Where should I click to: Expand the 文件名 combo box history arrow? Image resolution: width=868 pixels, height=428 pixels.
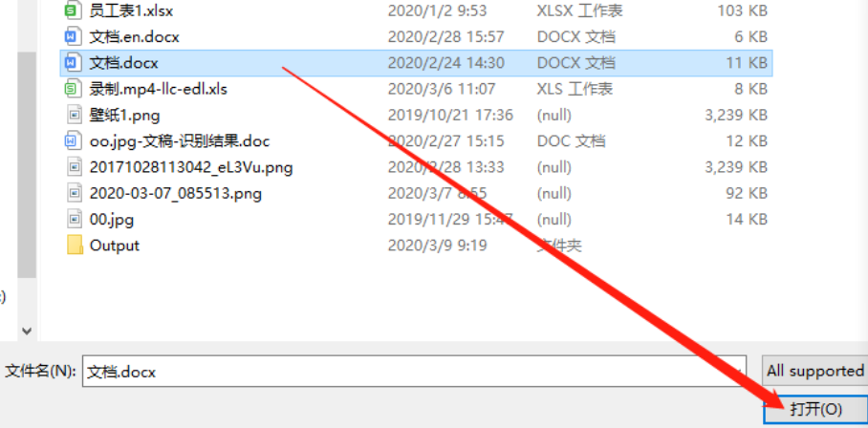click(738, 371)
